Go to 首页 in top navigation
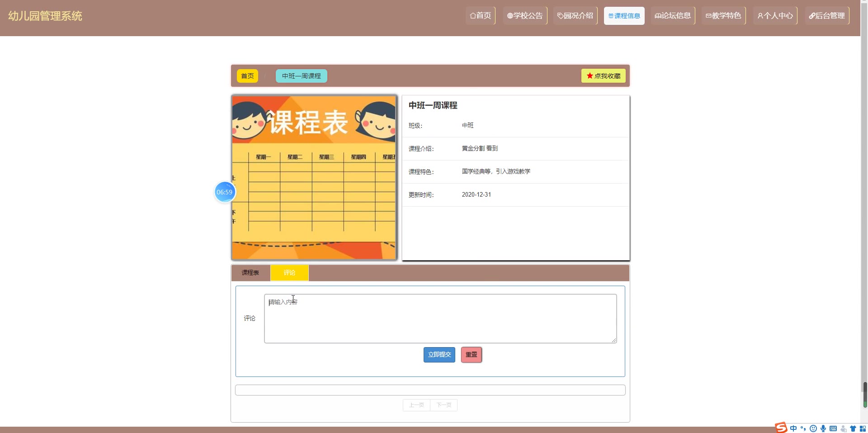Image resolution: width=868 pixels, height=433 pixels. [480, 16]
